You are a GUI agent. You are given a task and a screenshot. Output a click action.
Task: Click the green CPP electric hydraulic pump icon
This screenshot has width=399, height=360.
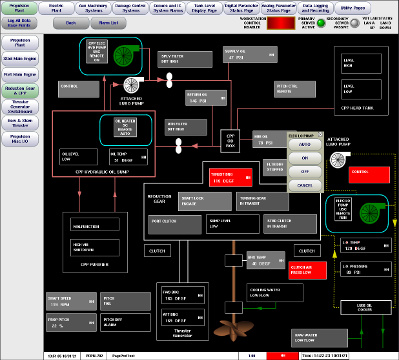click(126, 55)
